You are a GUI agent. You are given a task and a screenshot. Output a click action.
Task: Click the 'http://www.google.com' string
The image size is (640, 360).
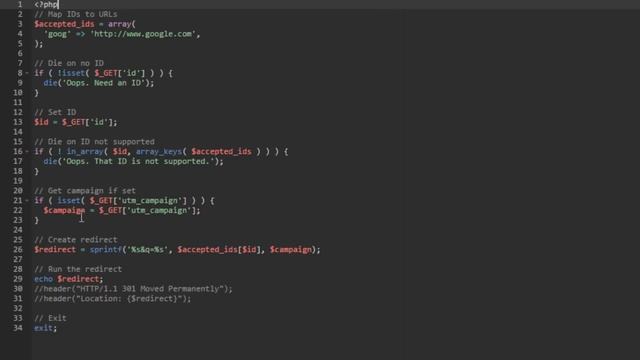pos(142,34)
